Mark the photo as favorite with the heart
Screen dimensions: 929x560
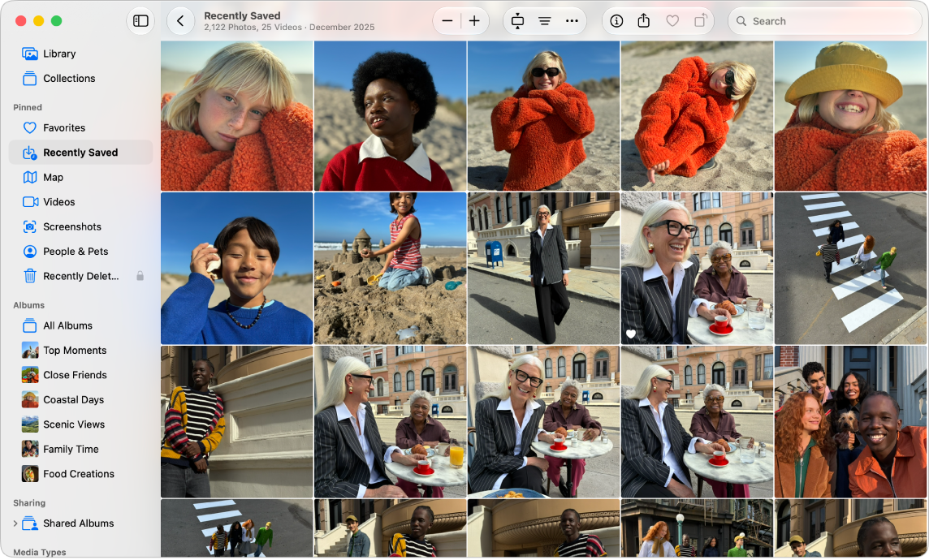click(672, 21)
